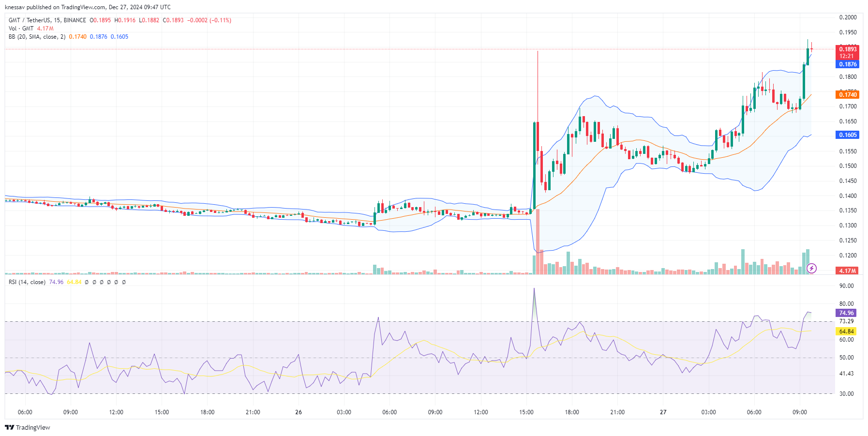Click the 80.00 RSI axis label
868x436 pixels.
tap(846, 304)
